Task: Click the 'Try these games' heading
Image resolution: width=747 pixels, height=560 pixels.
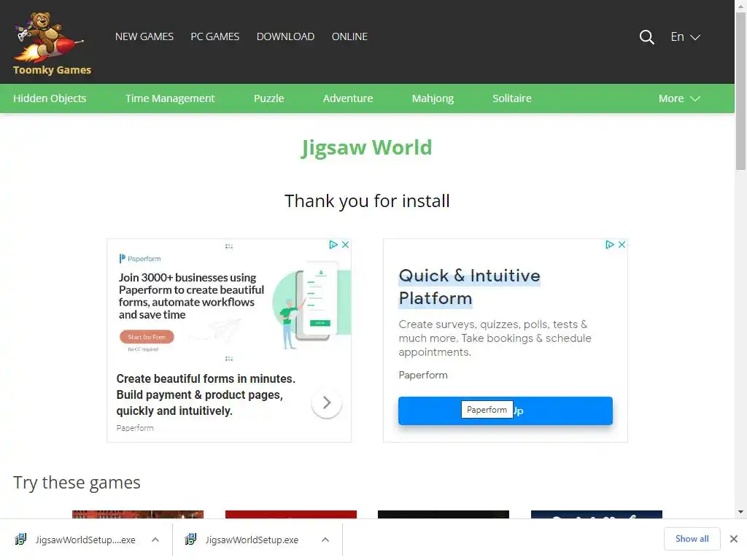Action: [x=77, y=483]
